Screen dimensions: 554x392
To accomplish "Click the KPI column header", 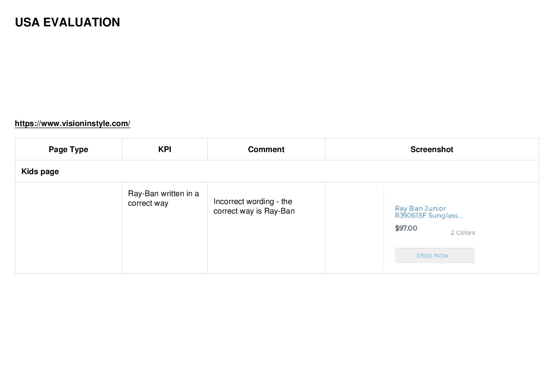I will click(164, 149).
